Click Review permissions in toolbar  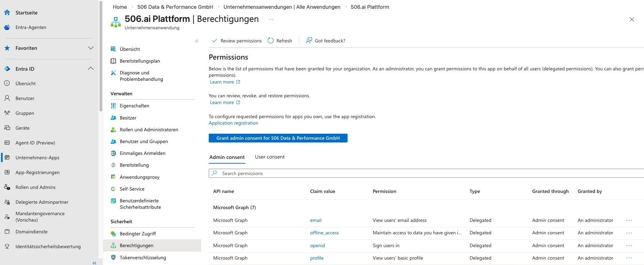click(237, 41)
